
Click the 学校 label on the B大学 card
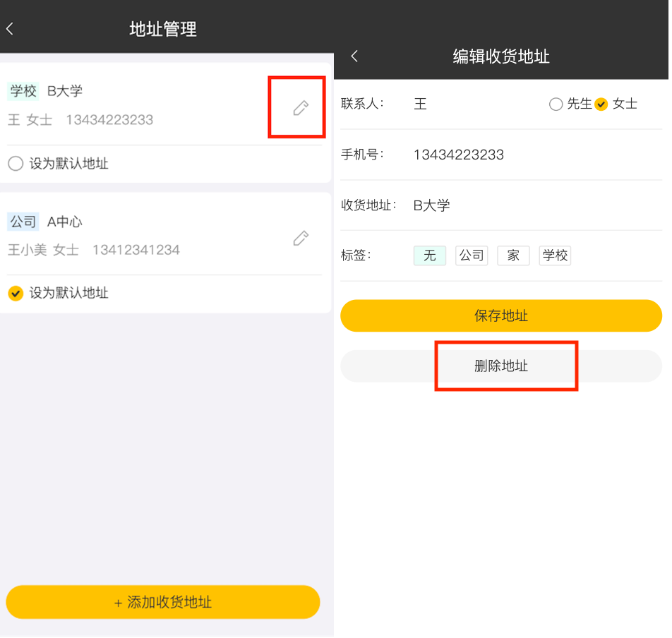[x=23, y=91]
